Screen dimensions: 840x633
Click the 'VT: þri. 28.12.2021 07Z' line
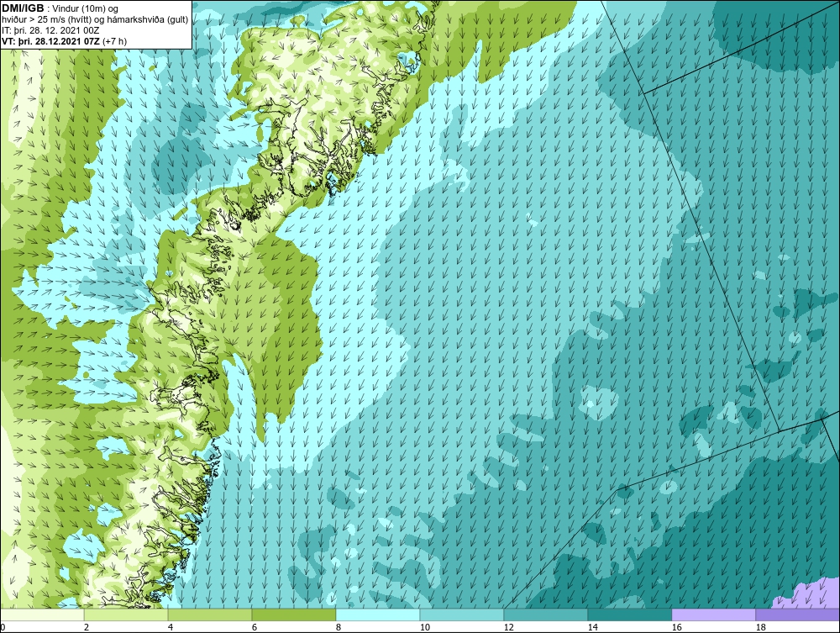[65, 40]
